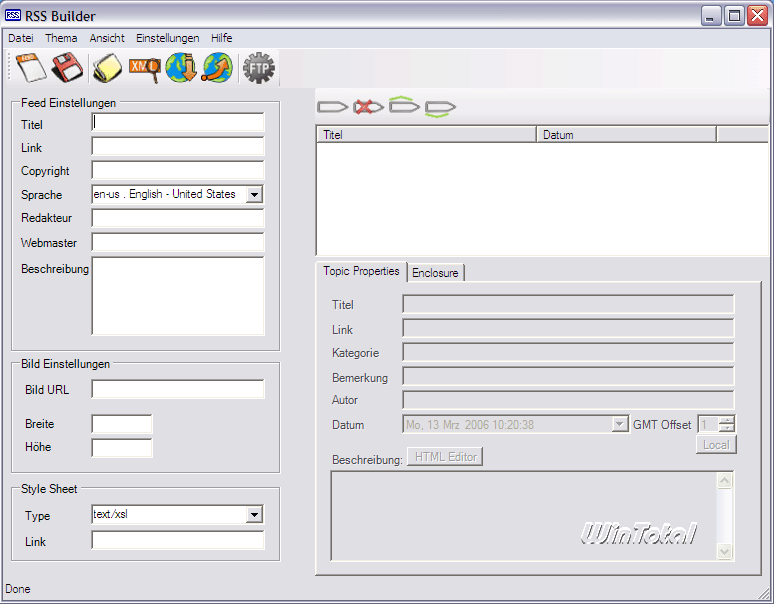The image size is (774, 604).
Task: Open the Hilfe menu
Action: coord(222,38)
